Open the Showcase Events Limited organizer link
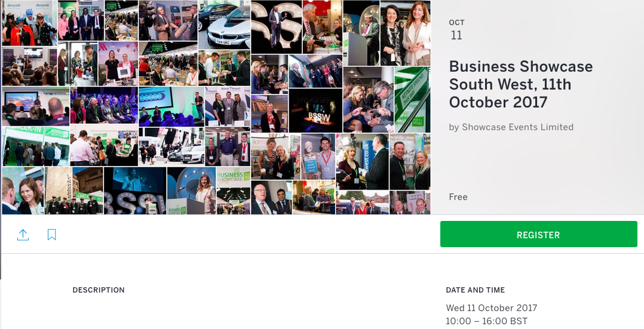 [517, 127]
